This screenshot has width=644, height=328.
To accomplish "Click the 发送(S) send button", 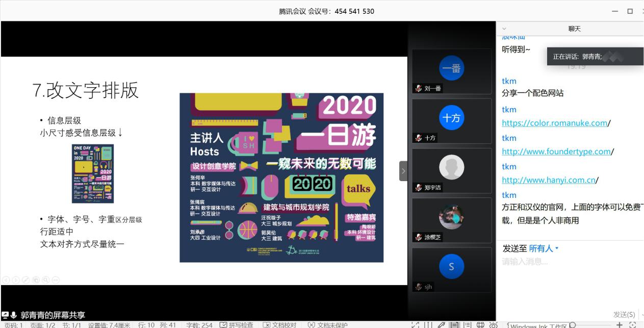I will tap(624, 315).
